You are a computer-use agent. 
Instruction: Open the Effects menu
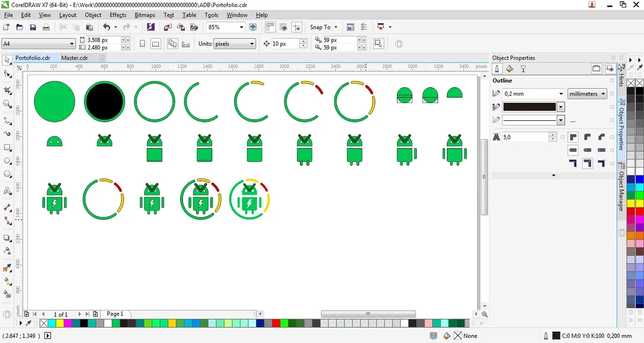118,15
